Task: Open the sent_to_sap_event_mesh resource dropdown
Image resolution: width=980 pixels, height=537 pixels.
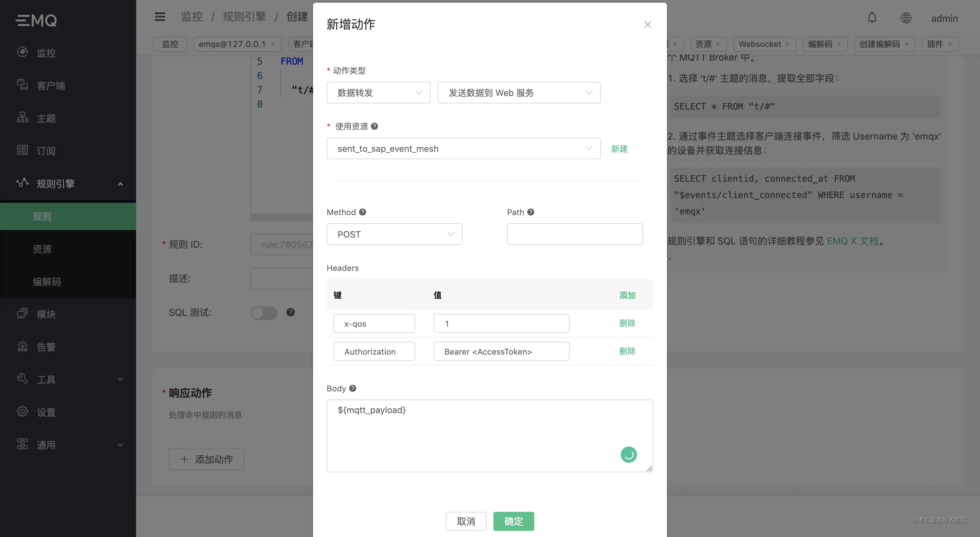Action: (x=463, y=148)
